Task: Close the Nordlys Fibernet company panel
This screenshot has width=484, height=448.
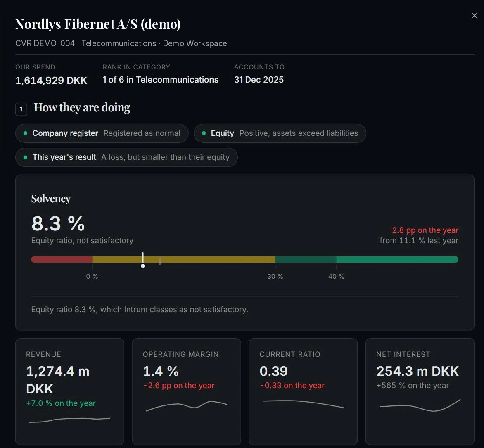Action: pyautogui.click(x=475, y=15)
